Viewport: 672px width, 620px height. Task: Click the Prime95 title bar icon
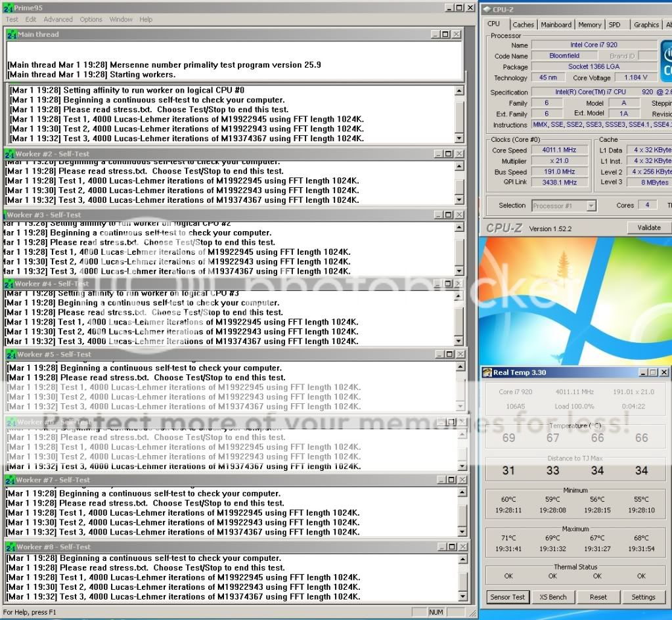click(x=8, y=8)
